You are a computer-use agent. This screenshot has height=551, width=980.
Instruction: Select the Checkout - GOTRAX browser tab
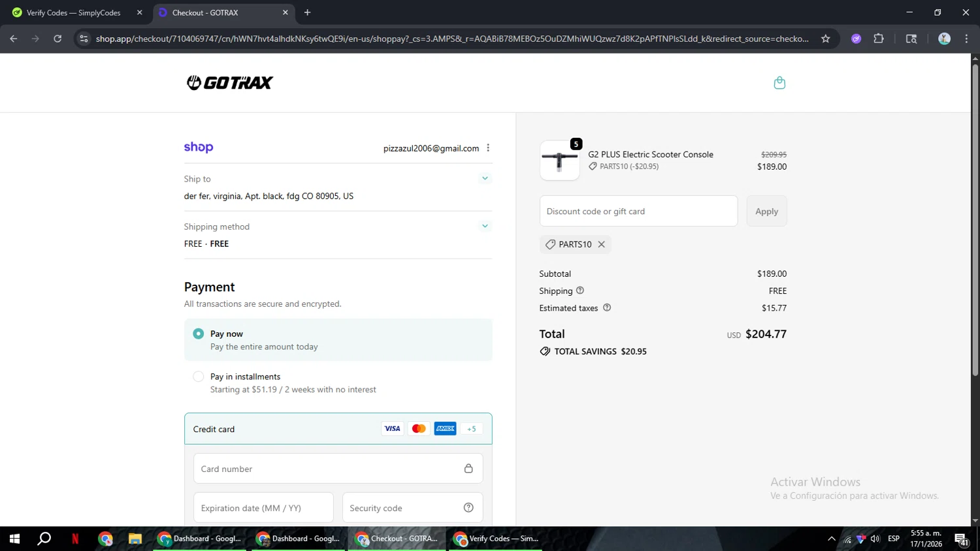222,12
